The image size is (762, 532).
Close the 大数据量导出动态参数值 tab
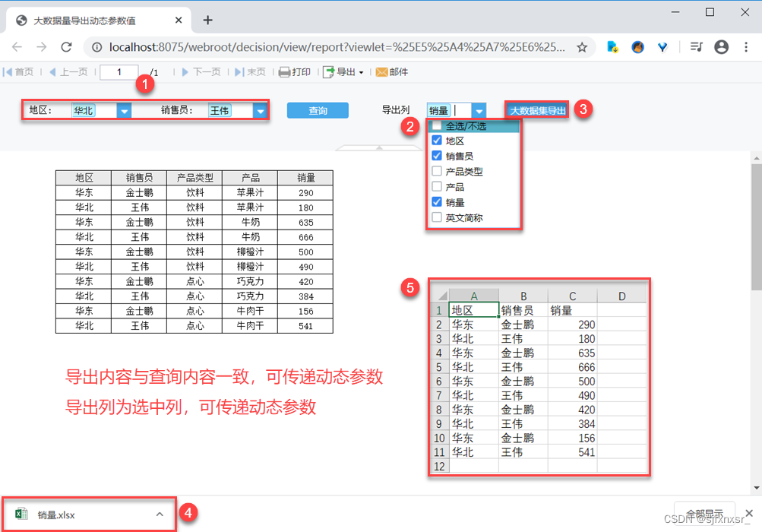pyautogui.click(x=179, y=20)
